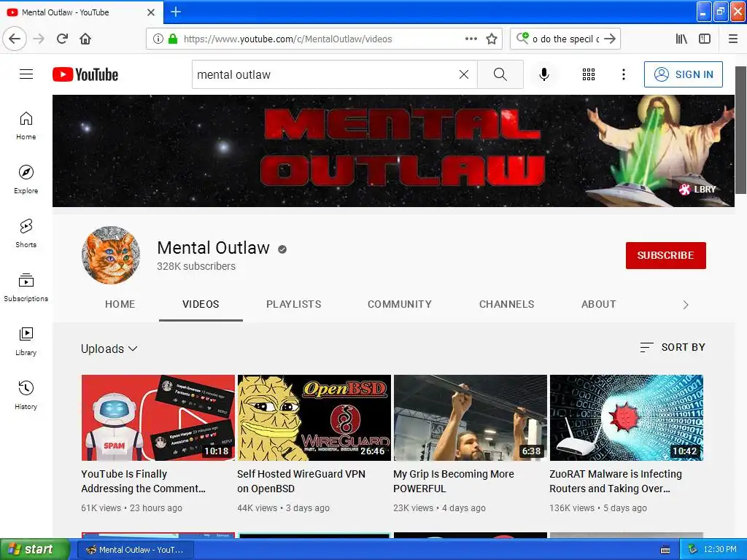Screen dimensions: 747x560
Task: Open the YouTube apps grid icon
Action: click(x=589, y=74)
